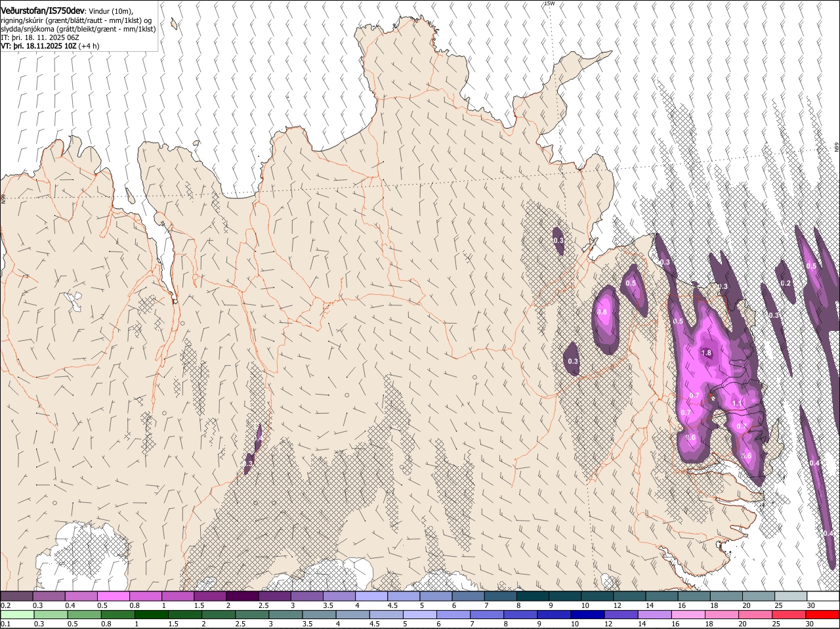This screenshot has width=840, height=629.
Task: Click the lower legend swatch starting at 0.1
Action: (17, 615)
